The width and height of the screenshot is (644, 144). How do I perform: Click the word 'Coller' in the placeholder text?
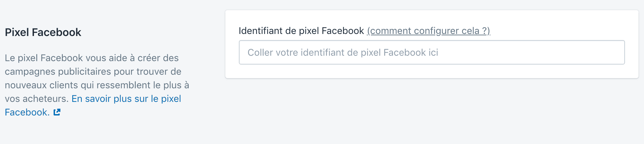click(260, 52)
